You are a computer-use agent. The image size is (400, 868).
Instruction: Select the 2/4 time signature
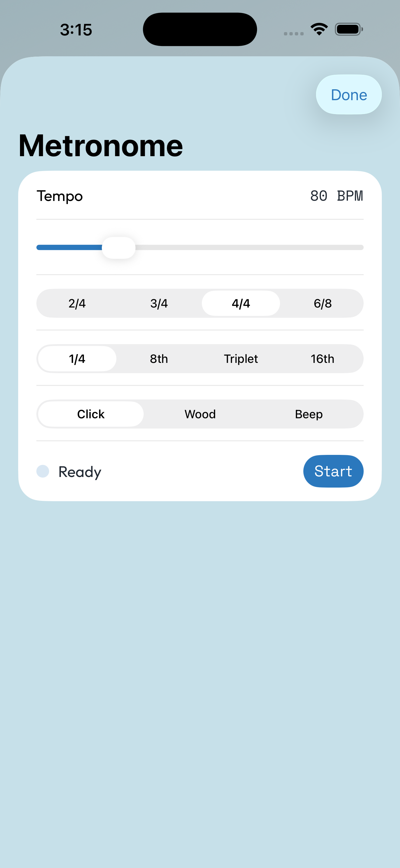pyautogui.click(x=77, y=303)
